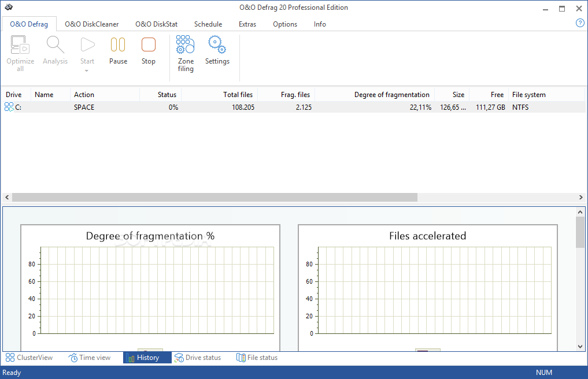Screen dimensions: 588x379
Task: Sort by Total files column header
Action: point(219,95)
